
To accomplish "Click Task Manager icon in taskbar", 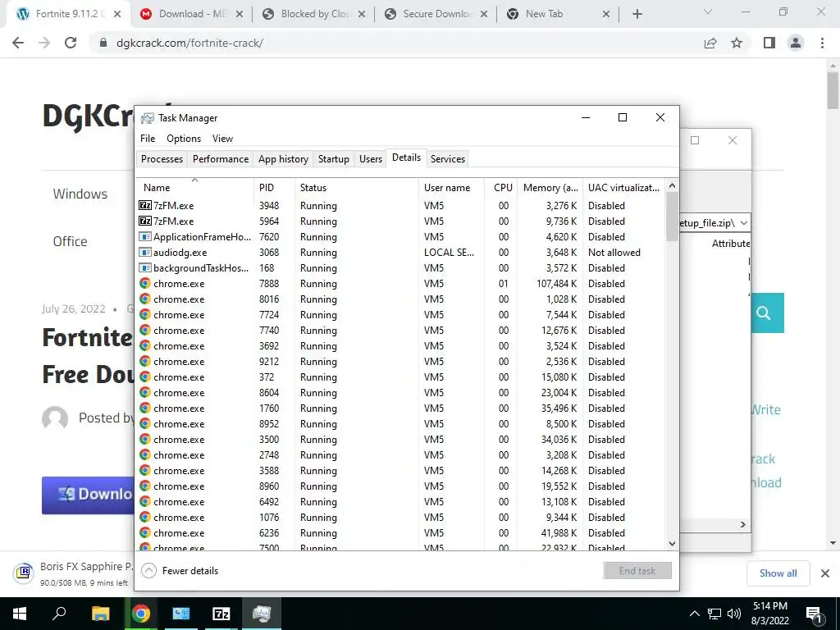I will click(262, 614).
